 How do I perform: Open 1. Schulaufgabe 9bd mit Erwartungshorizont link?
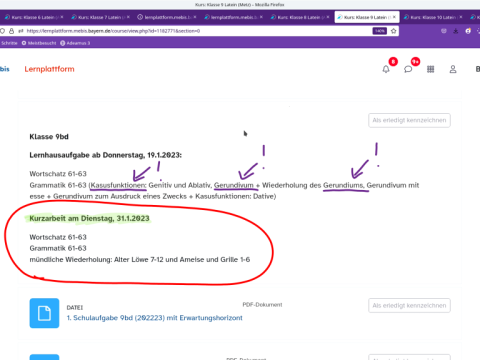(155, 318)
